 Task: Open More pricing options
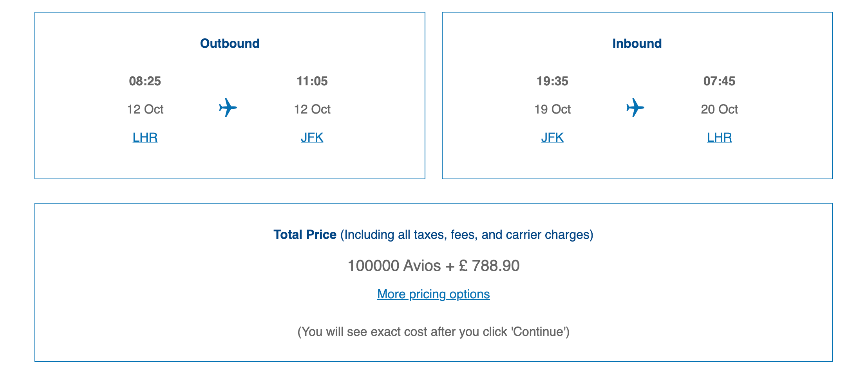pos(434,294)
